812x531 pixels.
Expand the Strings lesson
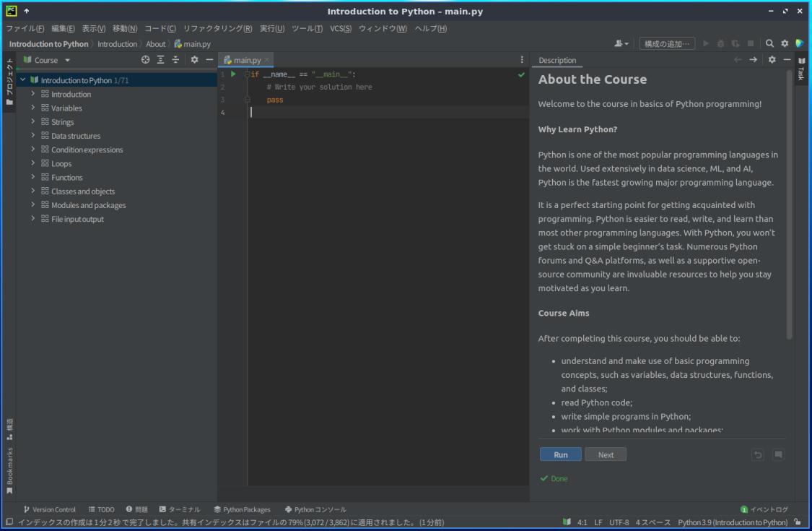click(33, 122)
